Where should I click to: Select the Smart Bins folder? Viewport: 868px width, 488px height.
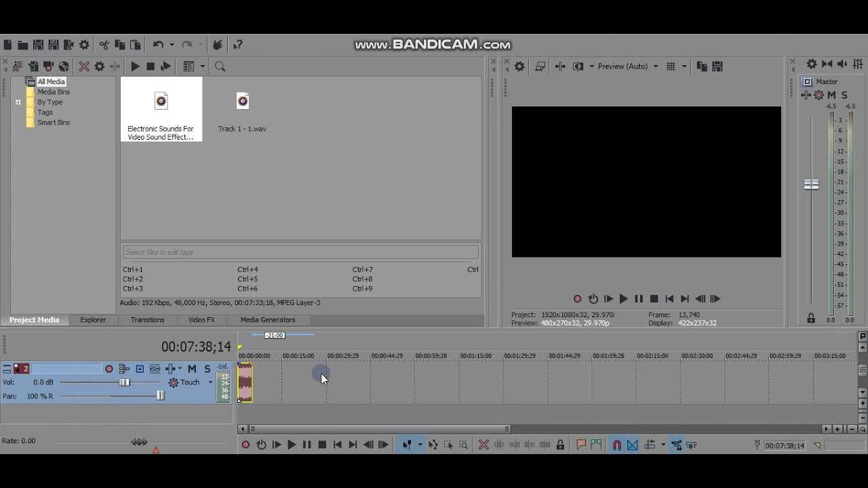pos(54,123)
